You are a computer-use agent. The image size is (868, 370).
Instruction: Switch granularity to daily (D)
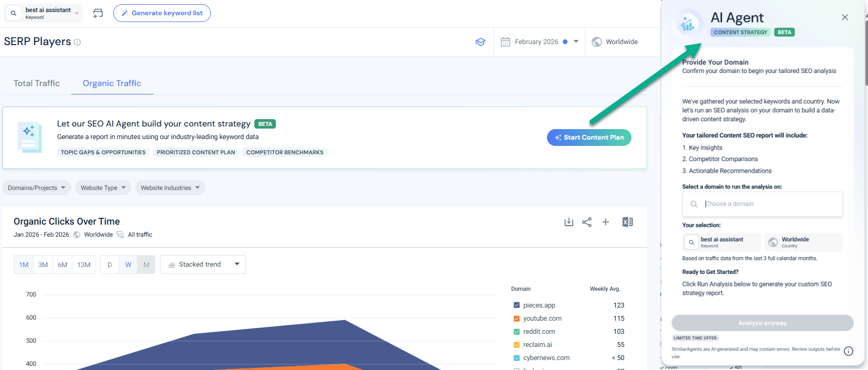pyautogui.click(x=110, y=265)
